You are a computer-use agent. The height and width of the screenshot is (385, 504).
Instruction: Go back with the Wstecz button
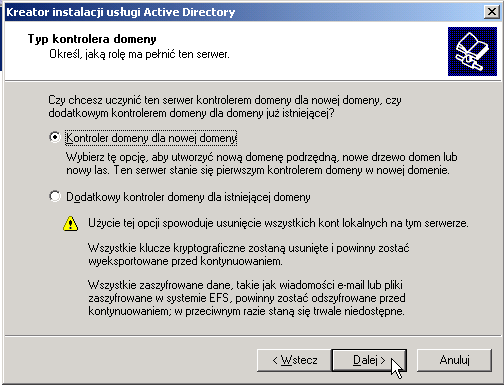(x=294, y=360)
